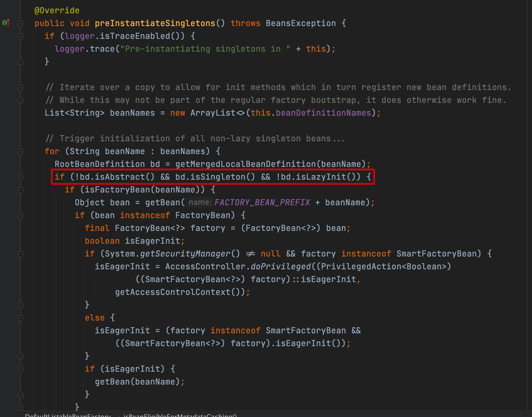This screenshot has width=532, height=417.
Task: Fold the instanceof FactoryBean if block
Action: [21, 216]
